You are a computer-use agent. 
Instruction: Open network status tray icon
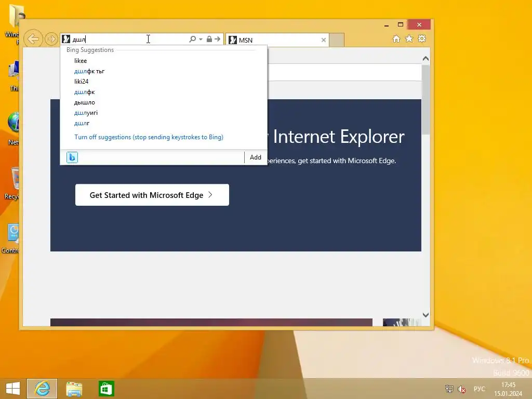pyautogui.click(x=449, y=389)
